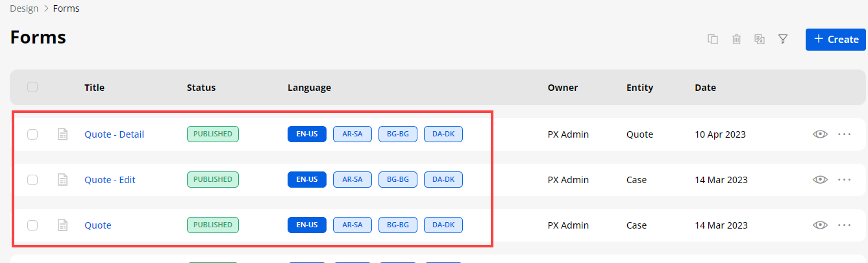
Task: Click document icon beside Quote - Detail
Action: (63, 134)
